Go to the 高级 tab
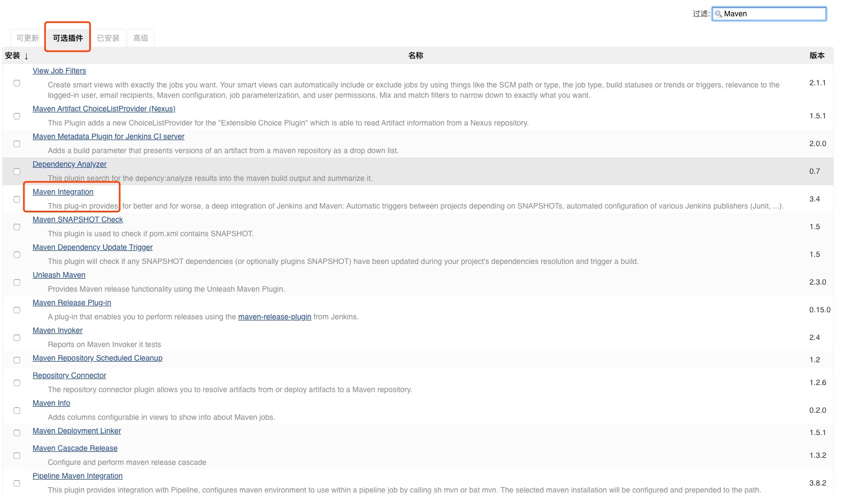The image size is (841, 504). [141, 38]
